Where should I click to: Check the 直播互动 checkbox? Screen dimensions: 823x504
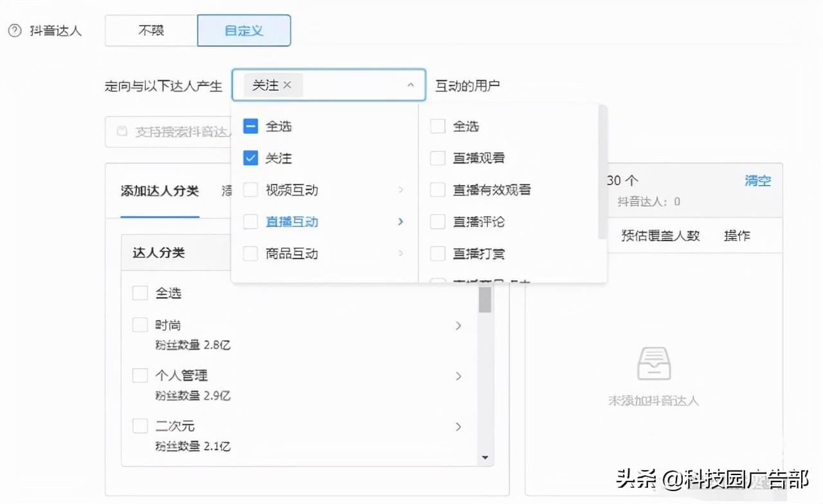[251, 222]
